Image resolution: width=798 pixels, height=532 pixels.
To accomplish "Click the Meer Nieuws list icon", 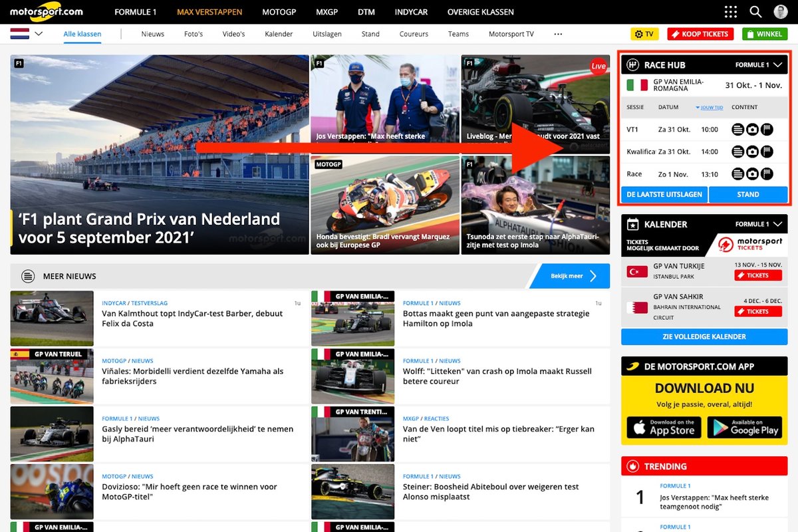I will (28, 276).
